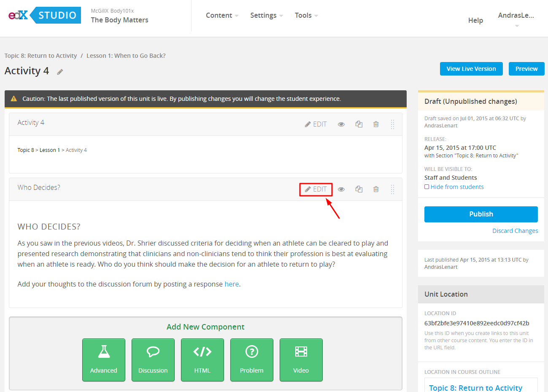Add a Video component
This screenshot has height=392, width=548.
301,360
